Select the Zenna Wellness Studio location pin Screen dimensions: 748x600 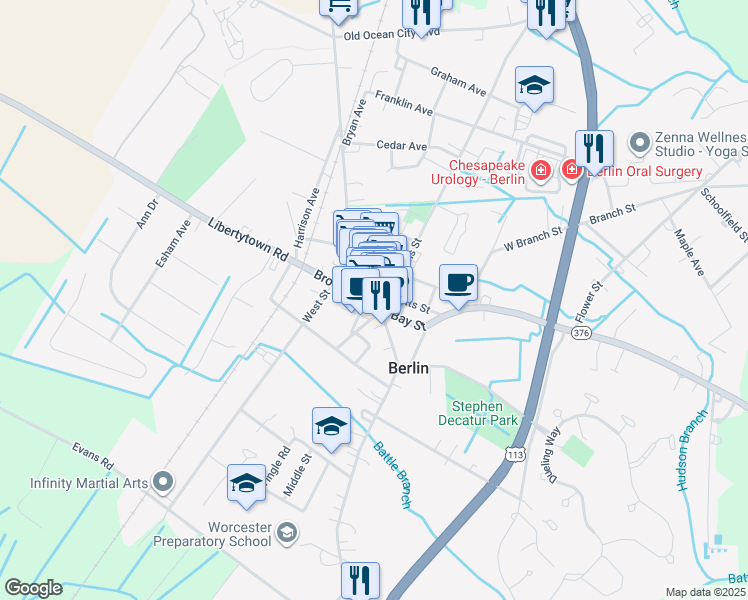point(640,143)
